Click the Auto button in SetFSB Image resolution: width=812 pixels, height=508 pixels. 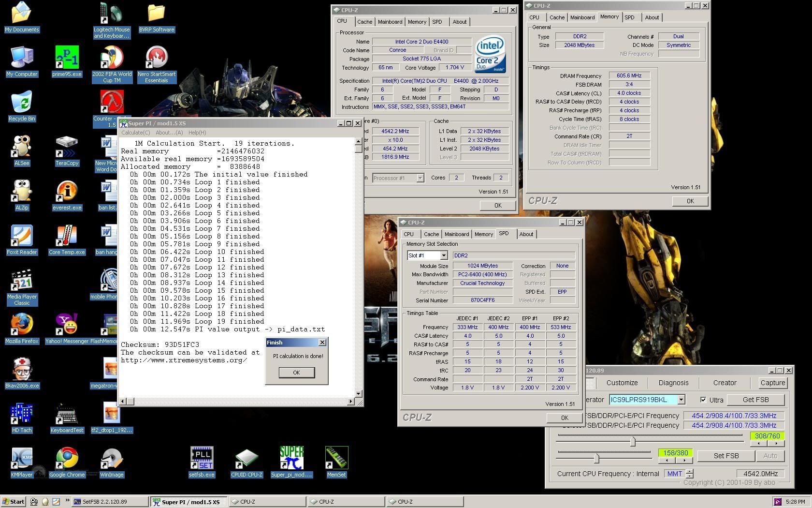pos(770,456)
